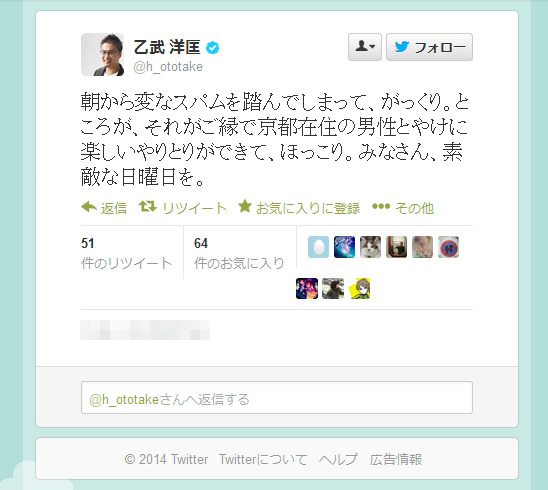View the 64 件のお気に入り count
Screen dimensions: 548x490
point(239,253)
